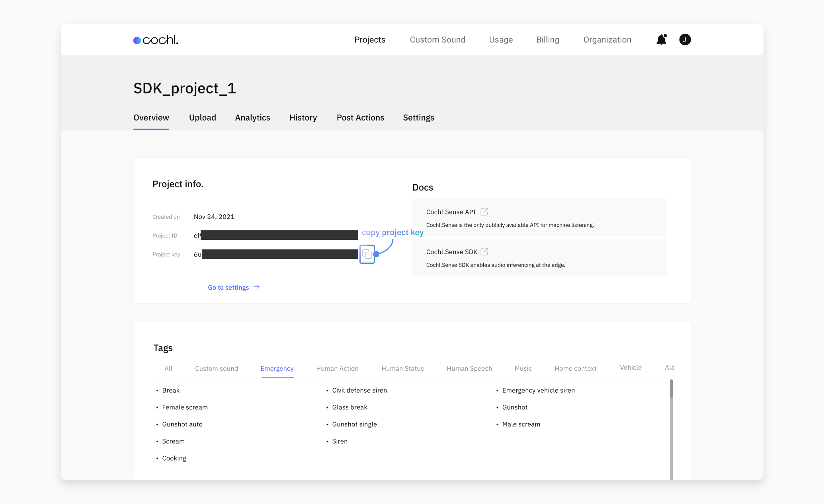
Task: Click the Female scream tag
Action: click(185, 407)
